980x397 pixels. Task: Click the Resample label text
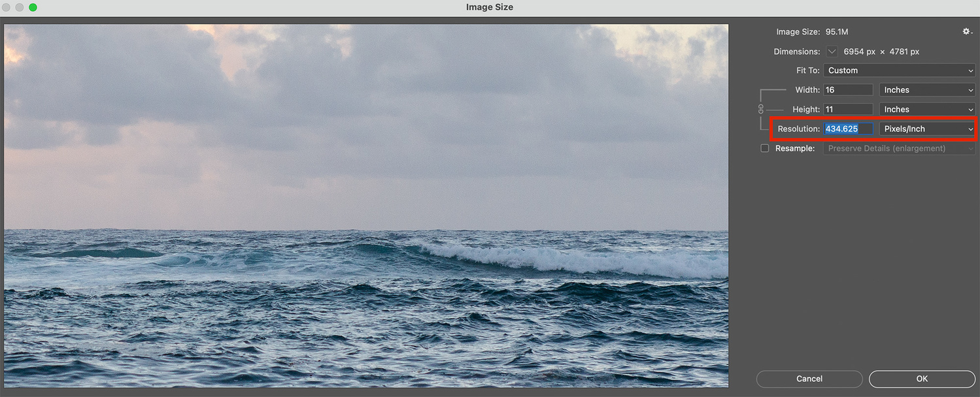[x=795, y=148]
